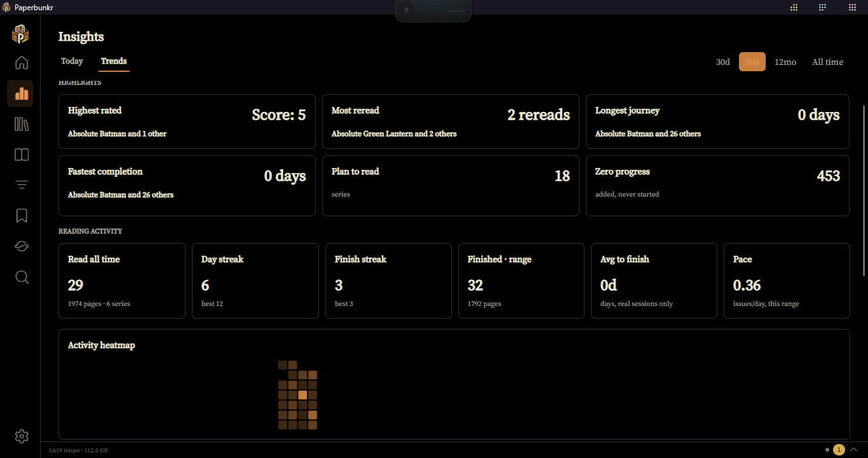
Task: Open the Zero progress card
Action: (x=717, y=186)
